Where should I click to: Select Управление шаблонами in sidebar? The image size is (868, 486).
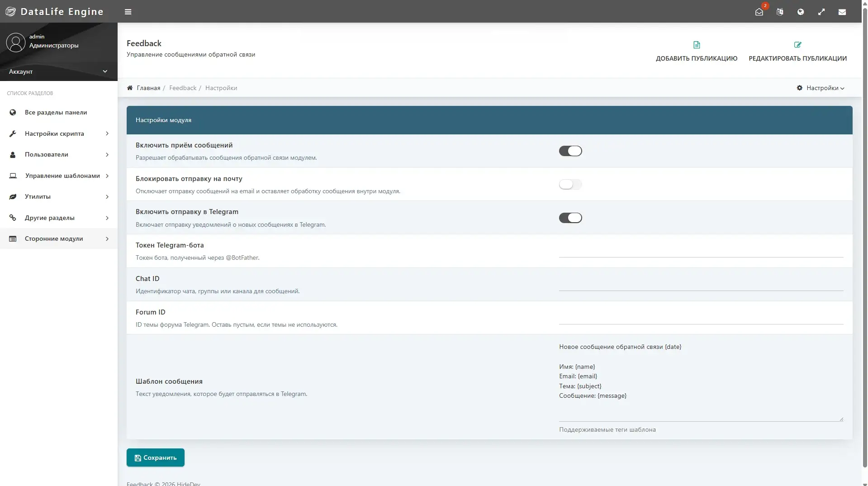59,176
